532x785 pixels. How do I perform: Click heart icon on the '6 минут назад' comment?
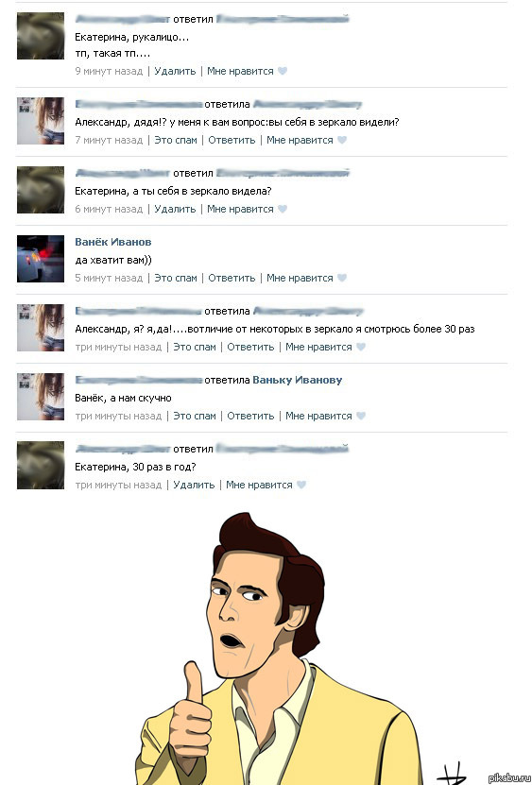pos(283,210)
